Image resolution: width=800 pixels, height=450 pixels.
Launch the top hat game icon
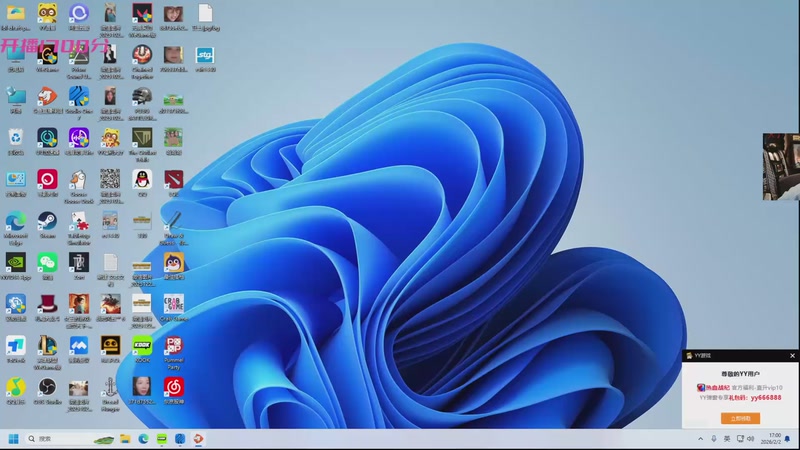point(47,304)
